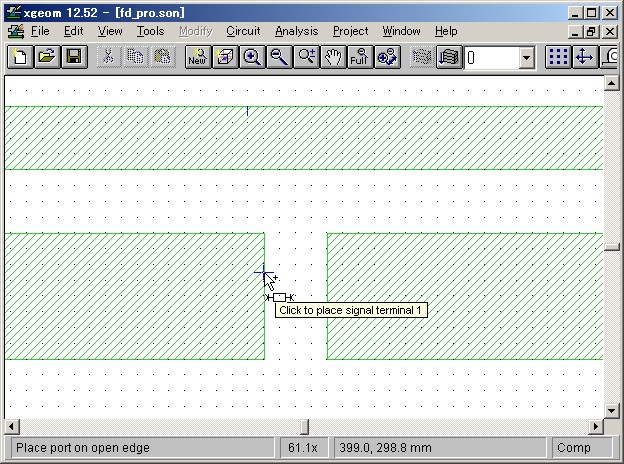The width and height of the screenshot is (624, 464).
Task: Open the Analysis menu
Action: tap(296, 31)
